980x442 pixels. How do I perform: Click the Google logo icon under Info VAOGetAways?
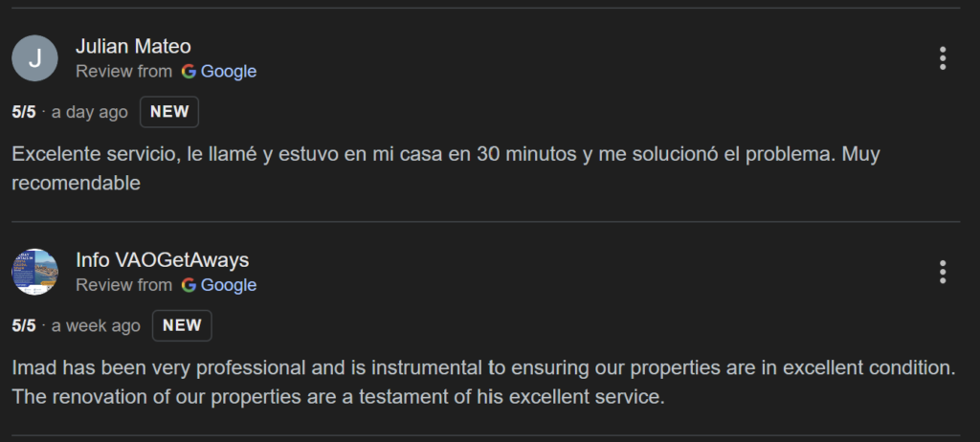[x=189, y=285]
